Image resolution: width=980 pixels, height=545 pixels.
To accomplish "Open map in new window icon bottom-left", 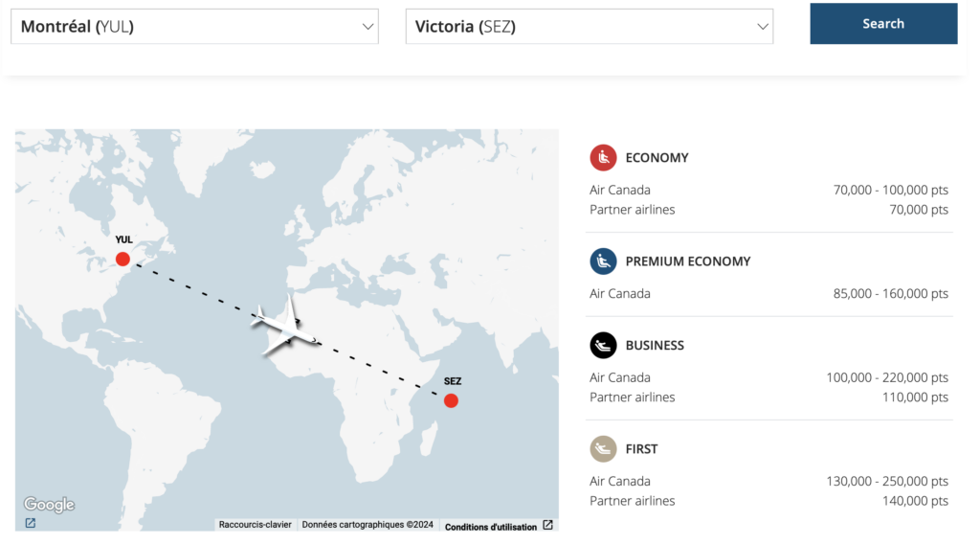I will pos(31,523).
